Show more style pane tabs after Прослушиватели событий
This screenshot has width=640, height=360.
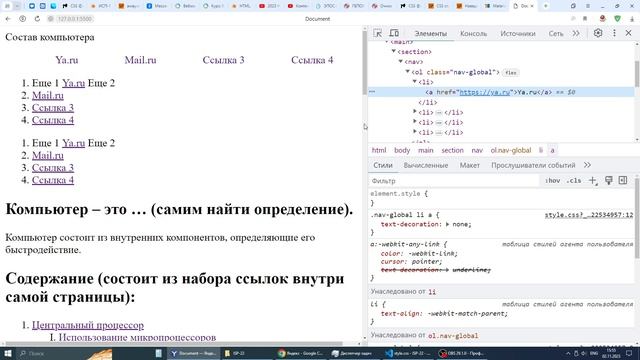[x=587, y=165]
